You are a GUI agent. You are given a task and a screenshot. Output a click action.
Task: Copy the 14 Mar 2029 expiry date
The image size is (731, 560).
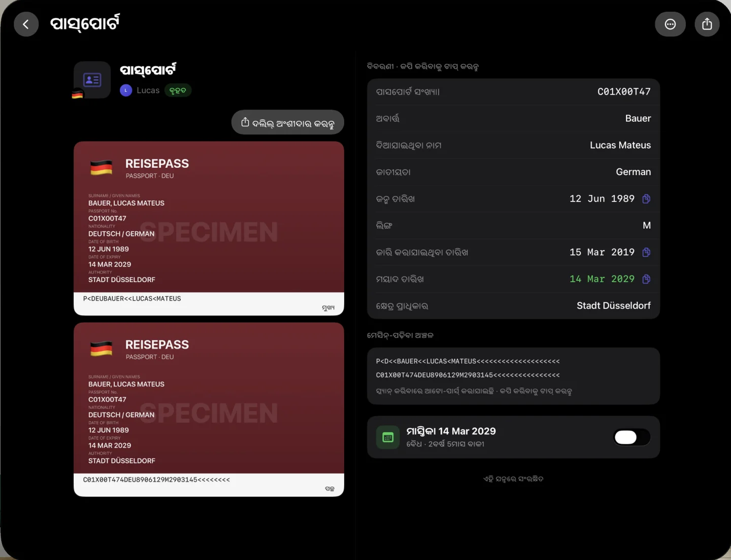(646, 279)
